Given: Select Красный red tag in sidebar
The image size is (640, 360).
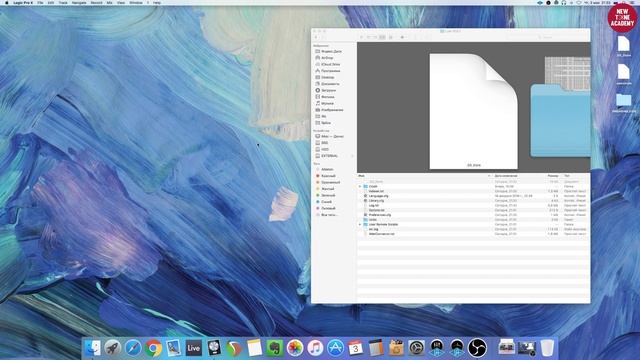Looking at the screenshot, I should click(x=326, y=176).
